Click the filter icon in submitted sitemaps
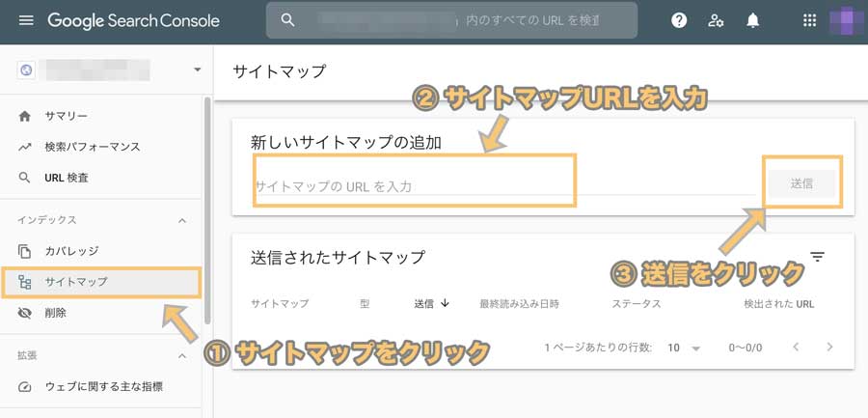868x418 pixels. pos(817,257)
